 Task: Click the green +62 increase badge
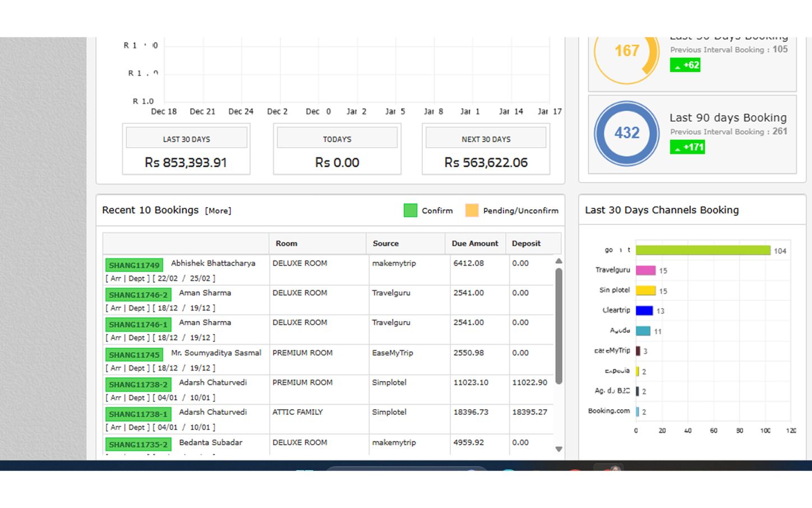click(x=685, y=65)
